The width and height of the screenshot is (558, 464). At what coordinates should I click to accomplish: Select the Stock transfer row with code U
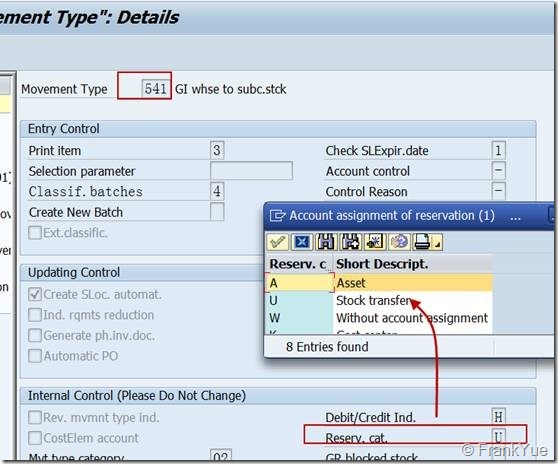[379, 301]
